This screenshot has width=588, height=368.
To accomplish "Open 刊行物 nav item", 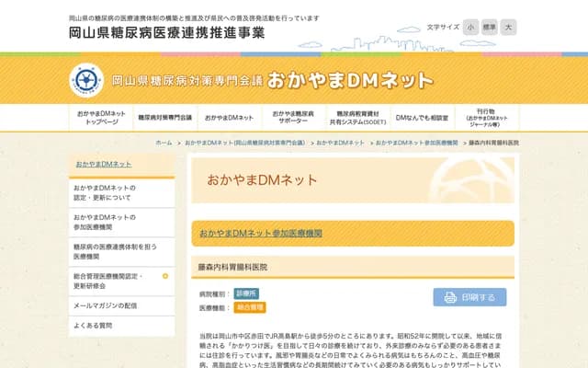I will point(487,118).
